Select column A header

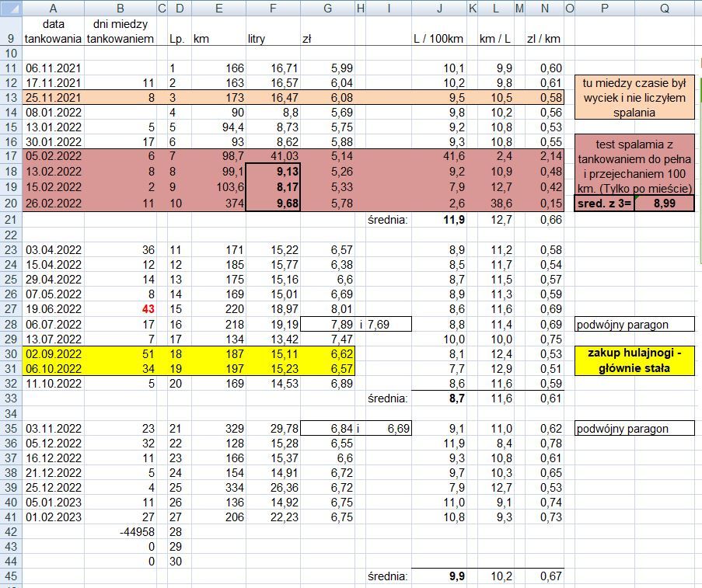pos(54,8)
